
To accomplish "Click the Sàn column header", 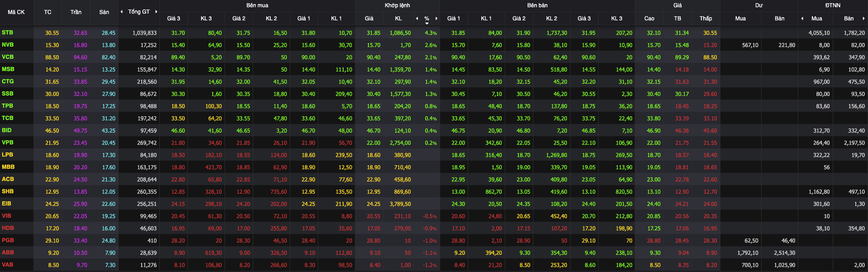I will pos(104,12).
